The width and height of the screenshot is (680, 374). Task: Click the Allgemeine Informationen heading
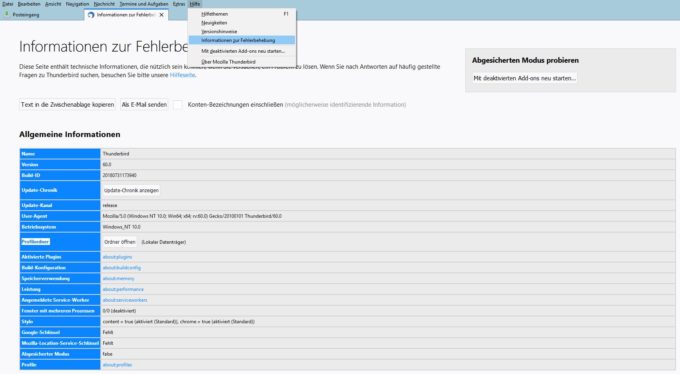70,135
